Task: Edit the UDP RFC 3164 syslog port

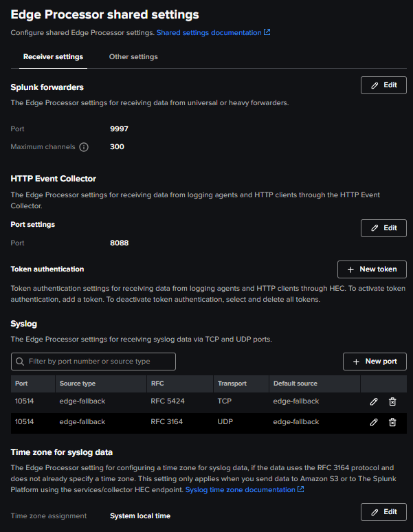Action: click(x=374, y=422)
